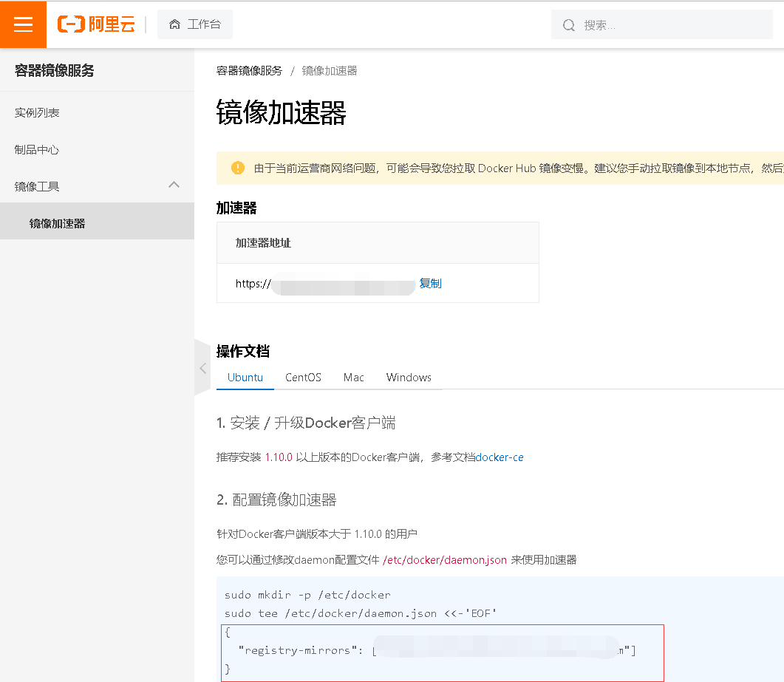Switch to the Ubuntu tab
Image resolution: width=784 pixels, height=682 pixels.
[x=245, y=378]
